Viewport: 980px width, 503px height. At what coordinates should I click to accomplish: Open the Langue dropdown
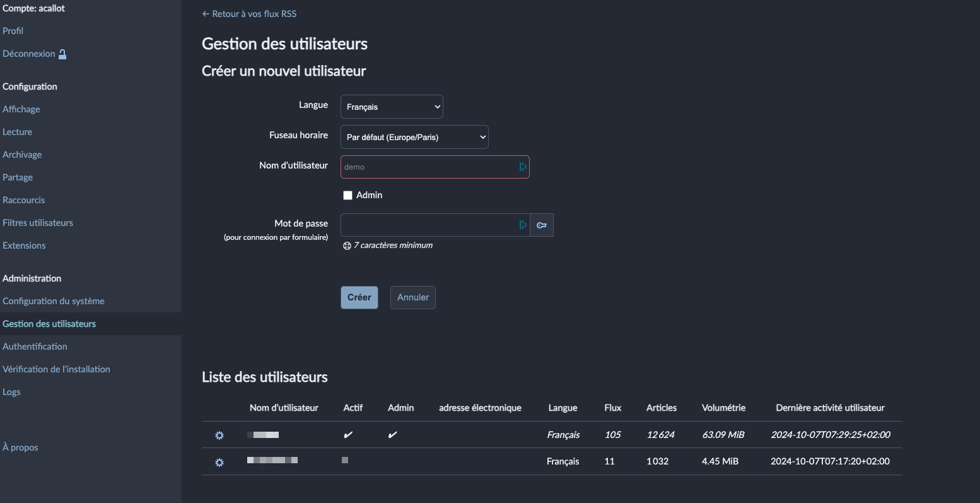point(392,107)
